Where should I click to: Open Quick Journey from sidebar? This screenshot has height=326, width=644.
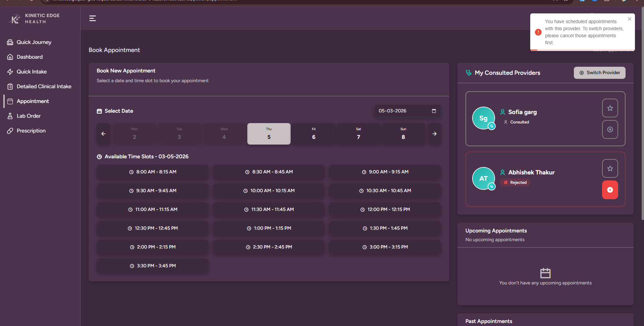(x=34, y=42)
